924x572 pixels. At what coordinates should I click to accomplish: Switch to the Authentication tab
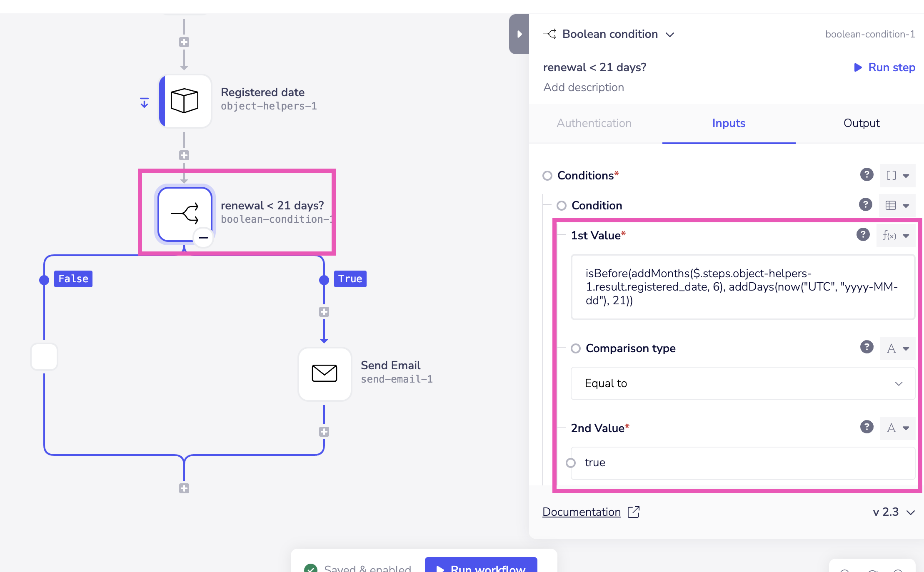(594, 123)
